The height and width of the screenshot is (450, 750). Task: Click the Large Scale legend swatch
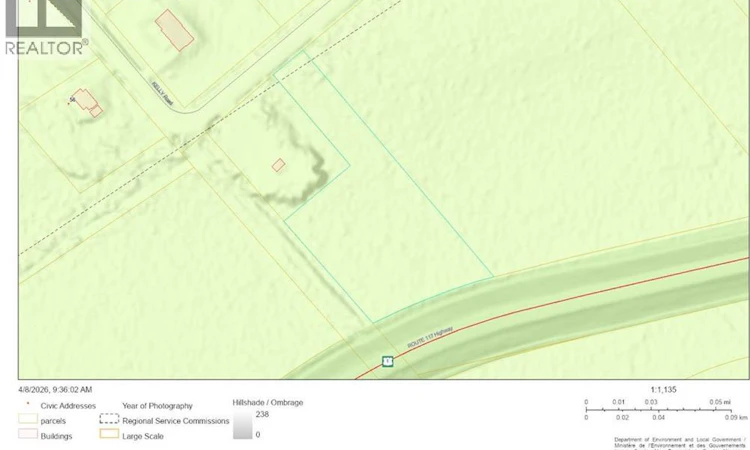coord(109,434)
